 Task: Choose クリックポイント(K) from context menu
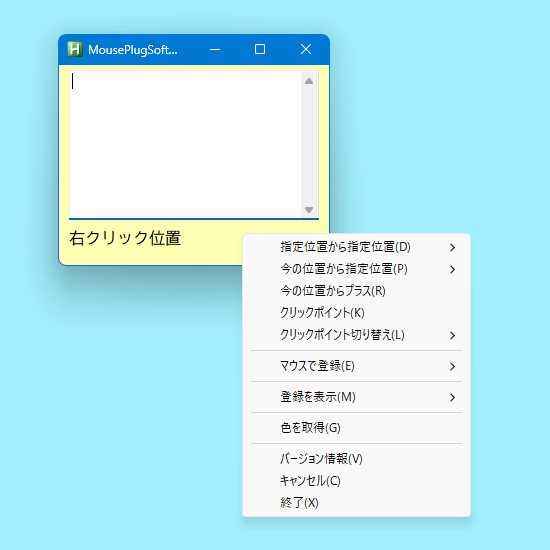356,313
